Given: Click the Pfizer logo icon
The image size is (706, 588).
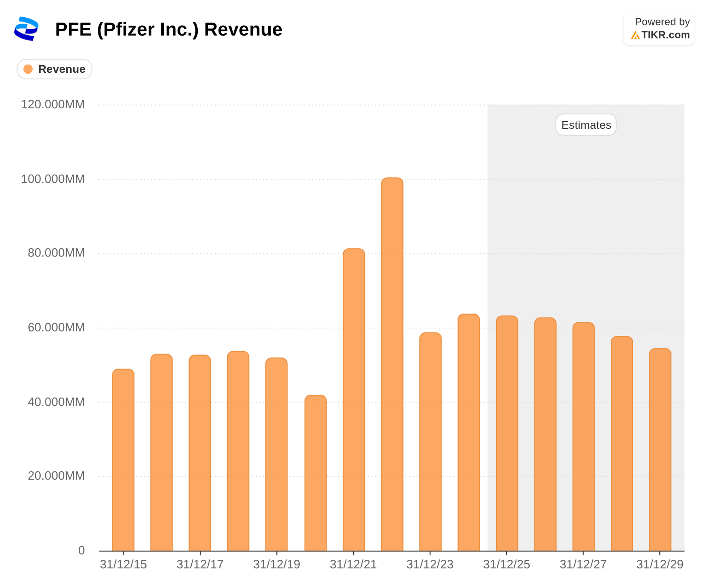Looking at the screenshot, I should coord(26,29).
